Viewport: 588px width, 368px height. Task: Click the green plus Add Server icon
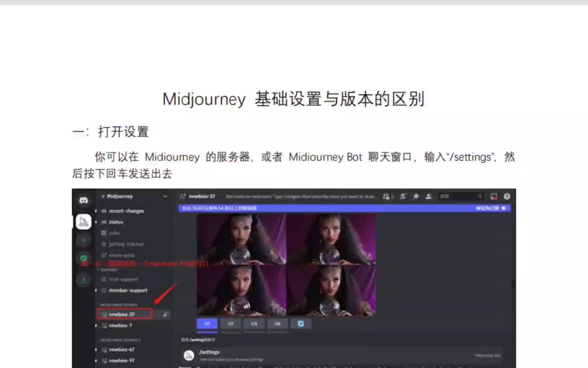(x=84, y=240)
